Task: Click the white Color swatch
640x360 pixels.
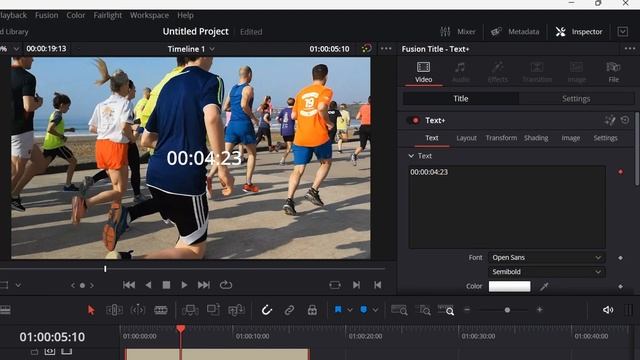Action: (x=509, y=286)
